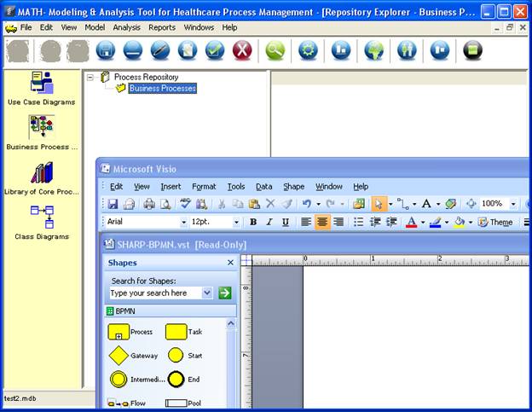Open Use Case Diagrams in sidebar
532x412 pixels.
pyautogui.click(x=41, y=84)
